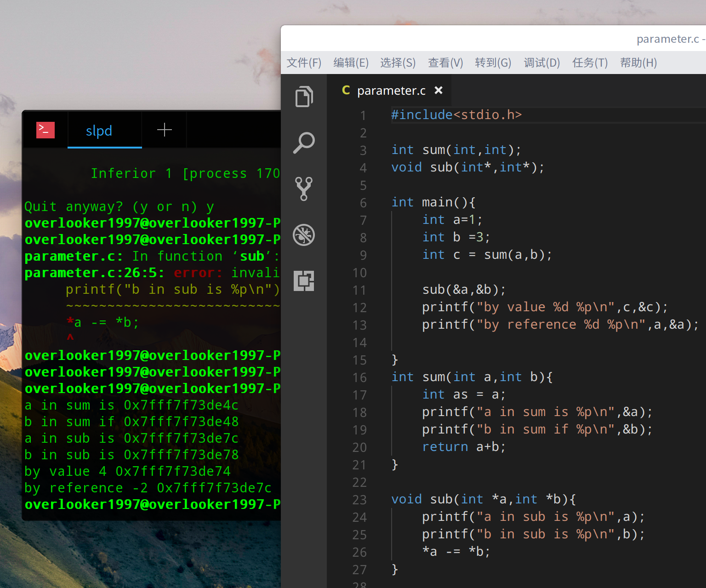Click 'b in sub is 0x7fff7f73de78' terminal output

132,455
